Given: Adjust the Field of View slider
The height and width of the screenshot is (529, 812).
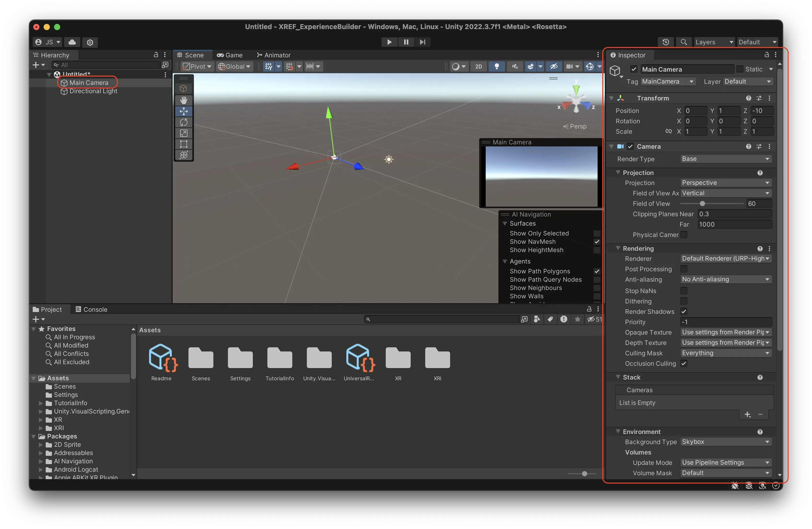Looking at the screenshot, I should (702, 204).
